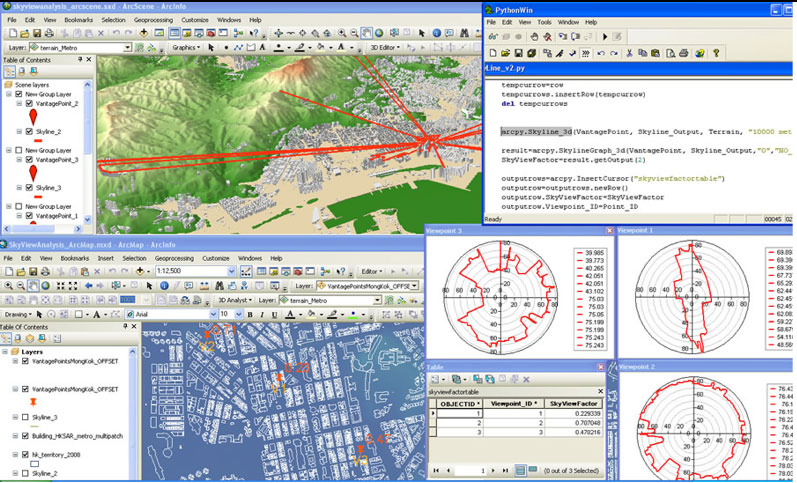Click the Open file icon in PythonWin
Image resolution: width=797 pixels, height=483 pixels.
506,52
